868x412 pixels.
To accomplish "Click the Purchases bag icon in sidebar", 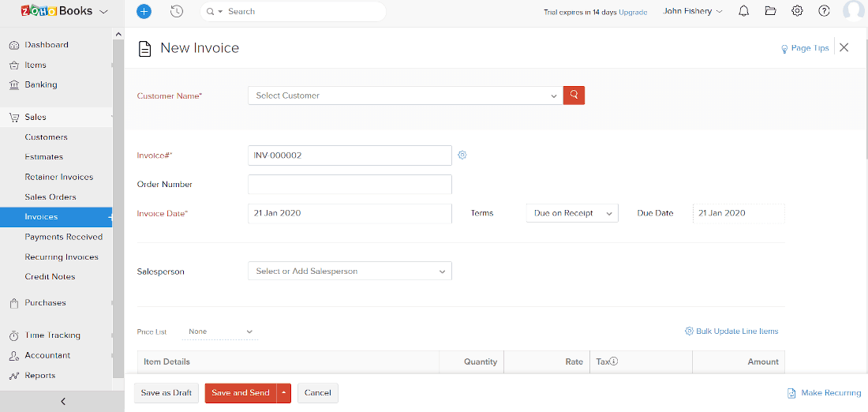I will pos(14,303).
